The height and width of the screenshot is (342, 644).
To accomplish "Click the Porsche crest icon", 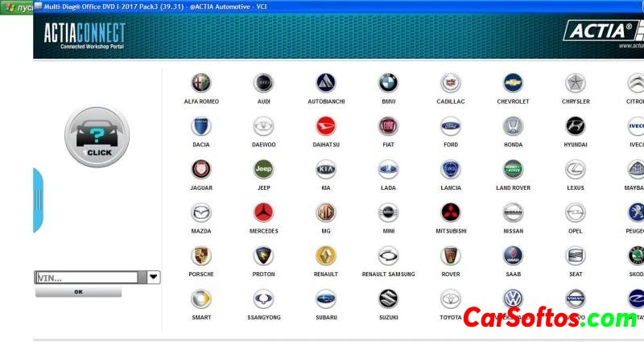I will [200, 256].
